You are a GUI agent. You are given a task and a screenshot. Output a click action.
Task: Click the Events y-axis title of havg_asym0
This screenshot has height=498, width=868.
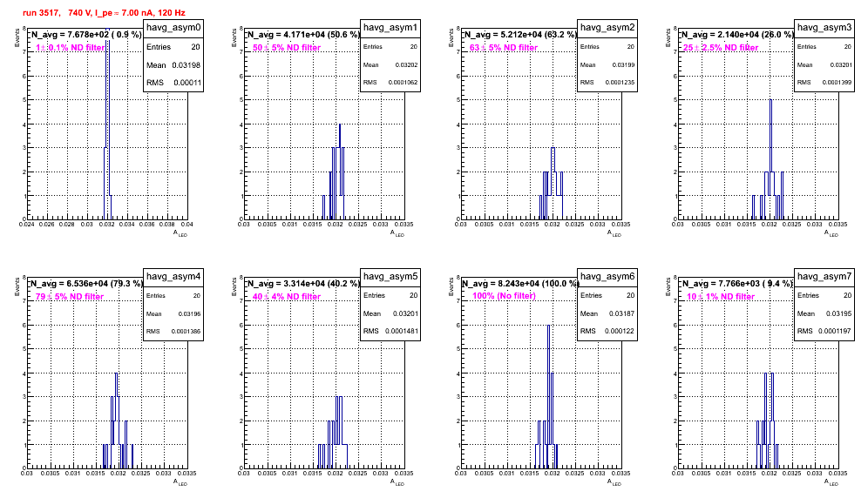(x=17, y=37)
